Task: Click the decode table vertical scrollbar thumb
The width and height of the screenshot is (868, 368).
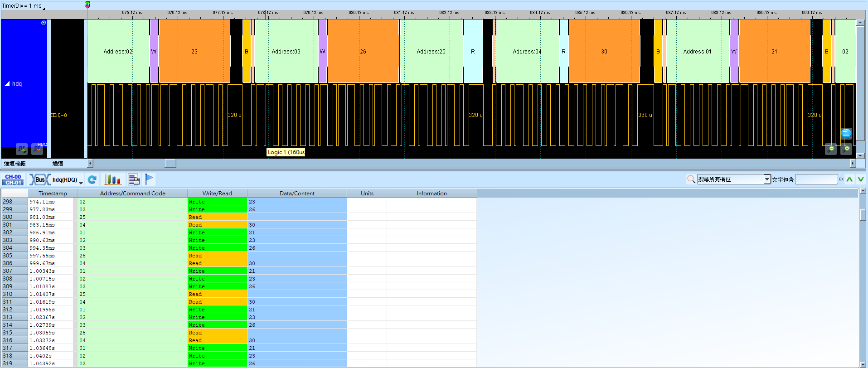Action: pos(863,214)
